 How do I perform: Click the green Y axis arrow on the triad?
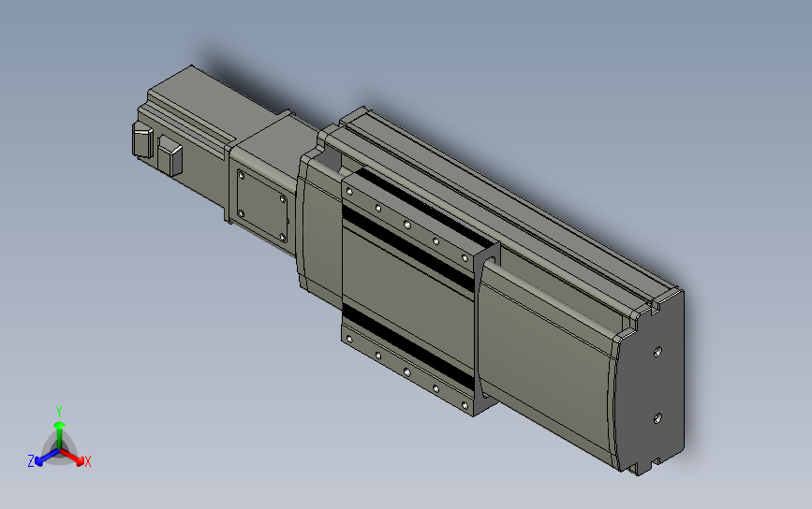60,434
